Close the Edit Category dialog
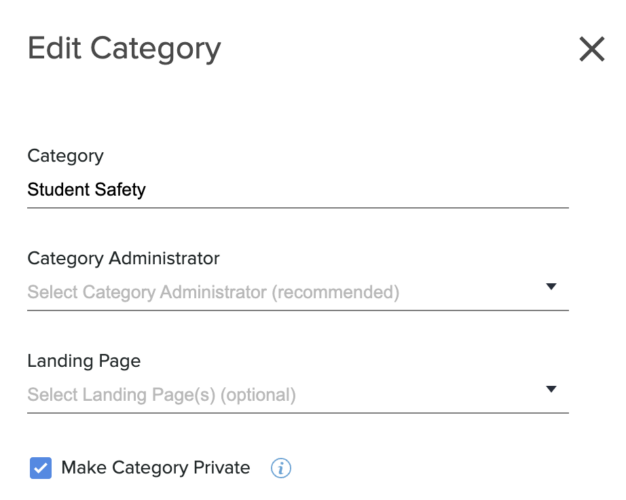The image size is (626, 500). click(592, 49)
